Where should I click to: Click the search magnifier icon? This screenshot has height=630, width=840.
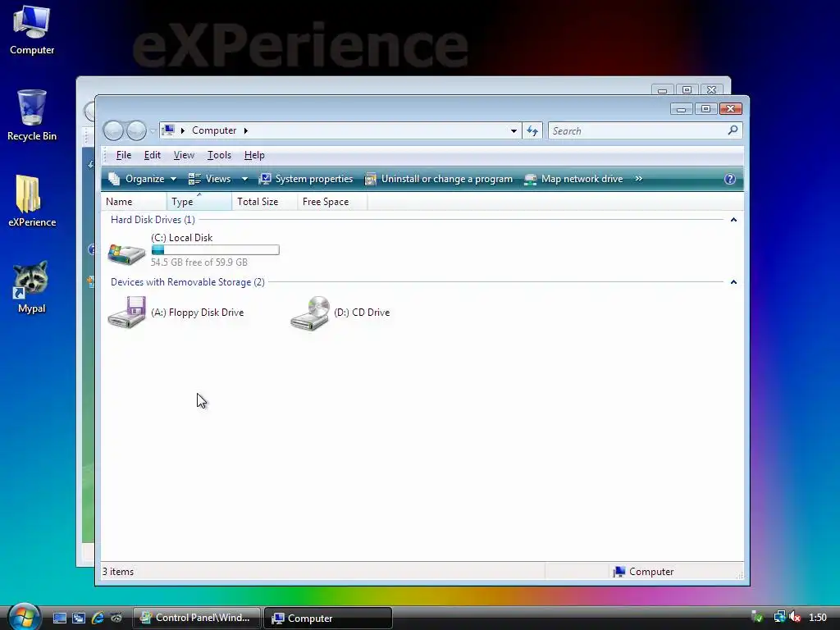click(x=733, y=130)
